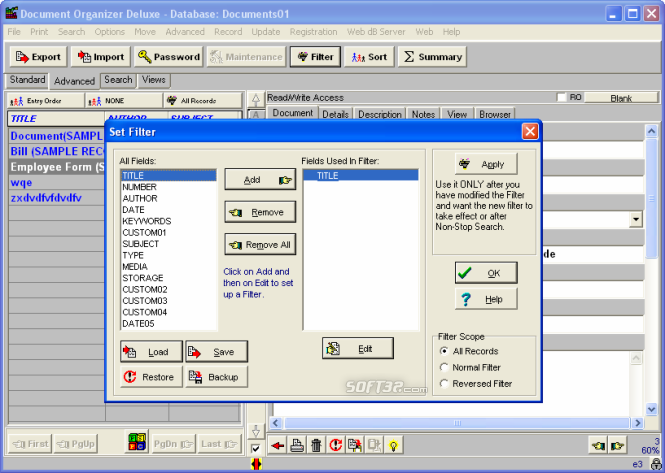This screenshot has height=473, width=665.
Task: Click the yellow and red splitter icon
Action: (x=256, y=464)
